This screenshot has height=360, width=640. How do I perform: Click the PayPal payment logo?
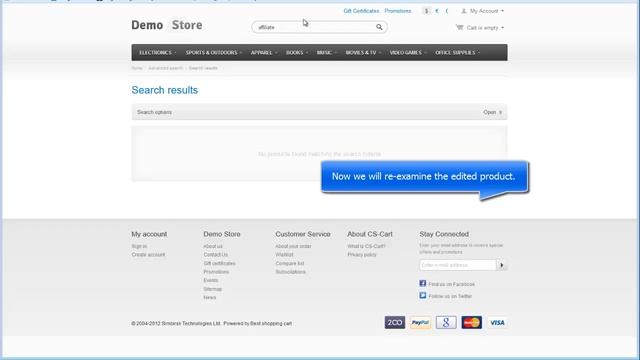[x=420, y=322]
